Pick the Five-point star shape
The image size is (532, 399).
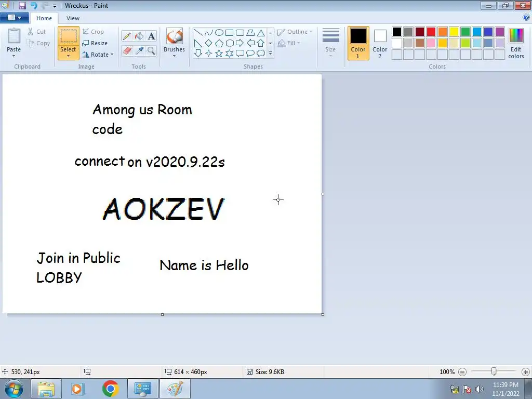[x=219, y=54]
